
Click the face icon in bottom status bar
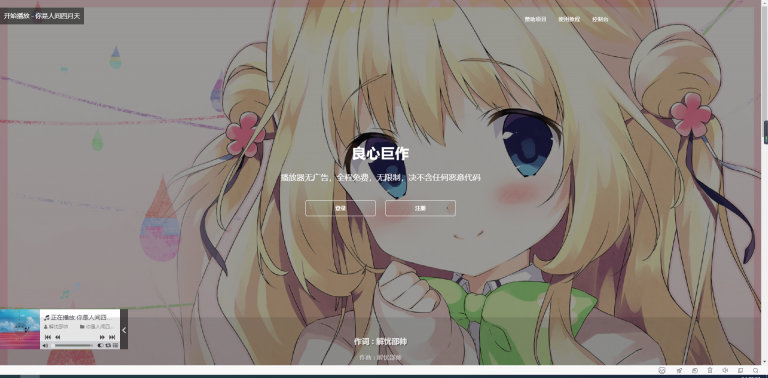tap(662, 370)
